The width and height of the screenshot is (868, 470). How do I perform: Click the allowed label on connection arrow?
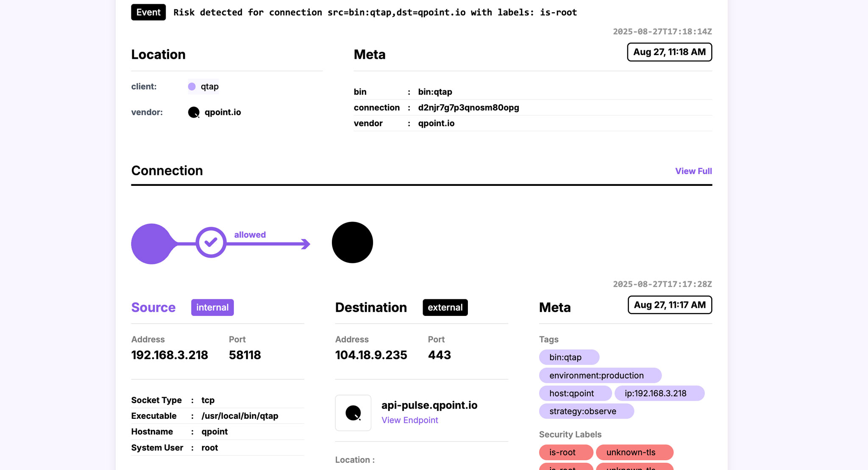click(250, 235)
